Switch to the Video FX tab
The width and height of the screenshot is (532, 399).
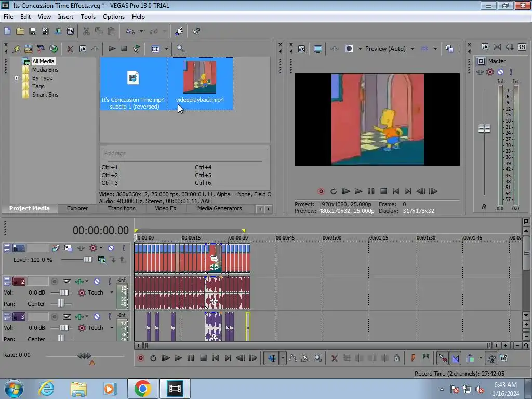(166, 208)
